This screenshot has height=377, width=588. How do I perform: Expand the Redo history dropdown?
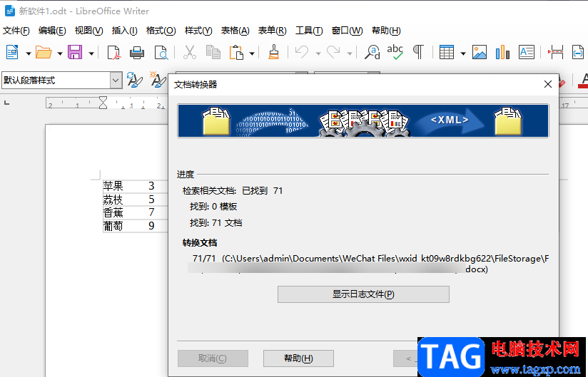(350, 53)
